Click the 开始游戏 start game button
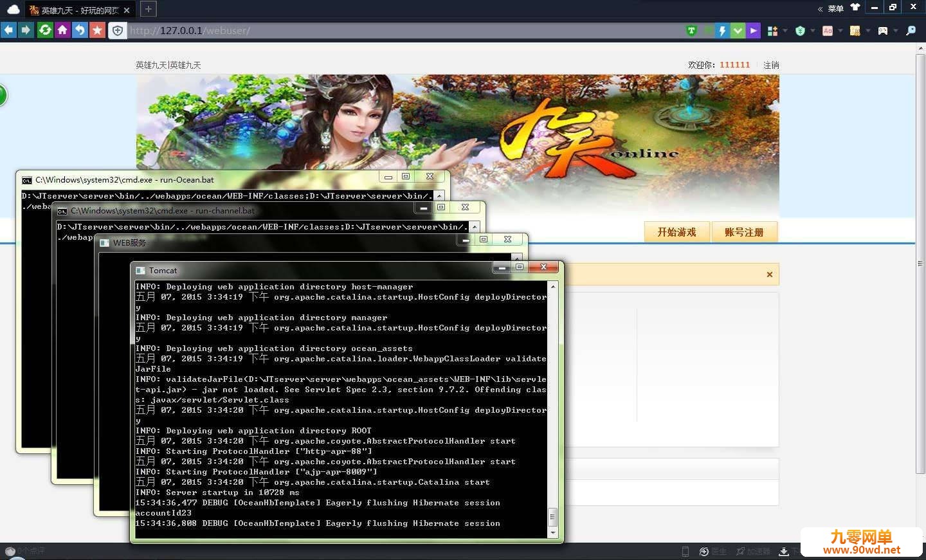Image resolution: width=926 pixels, height=560 pixels. click(676, 232)
